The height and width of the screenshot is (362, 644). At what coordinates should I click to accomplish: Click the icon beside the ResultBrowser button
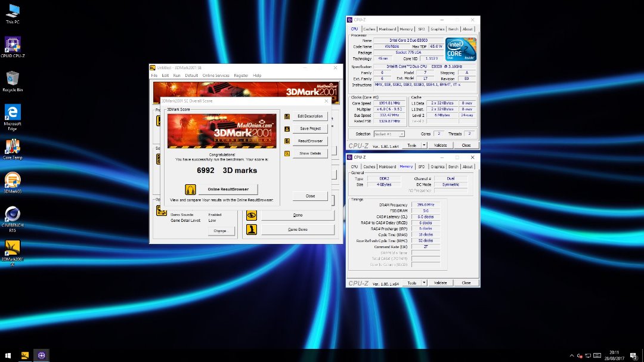(287, 141)
